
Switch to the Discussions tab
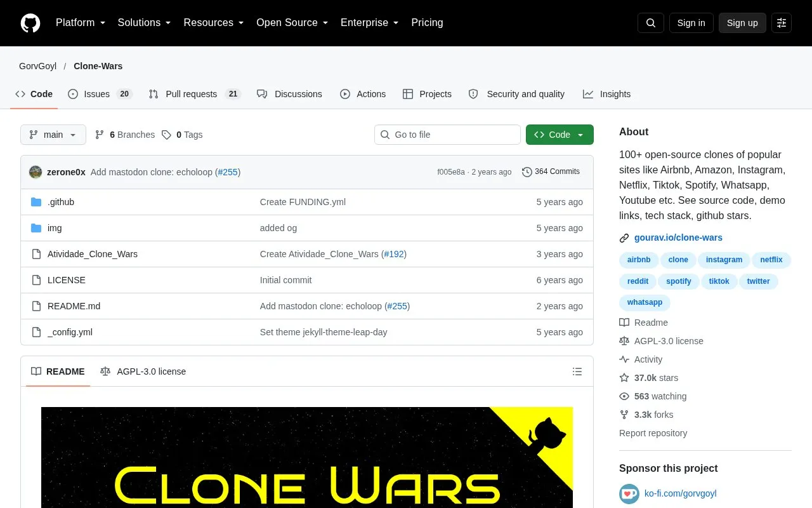289,94
